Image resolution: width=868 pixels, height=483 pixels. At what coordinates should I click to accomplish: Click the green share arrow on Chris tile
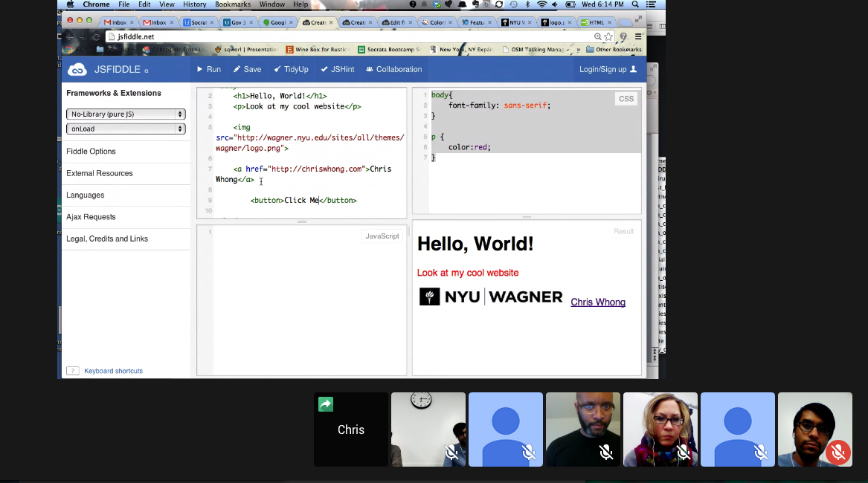(x=326, y=404)
